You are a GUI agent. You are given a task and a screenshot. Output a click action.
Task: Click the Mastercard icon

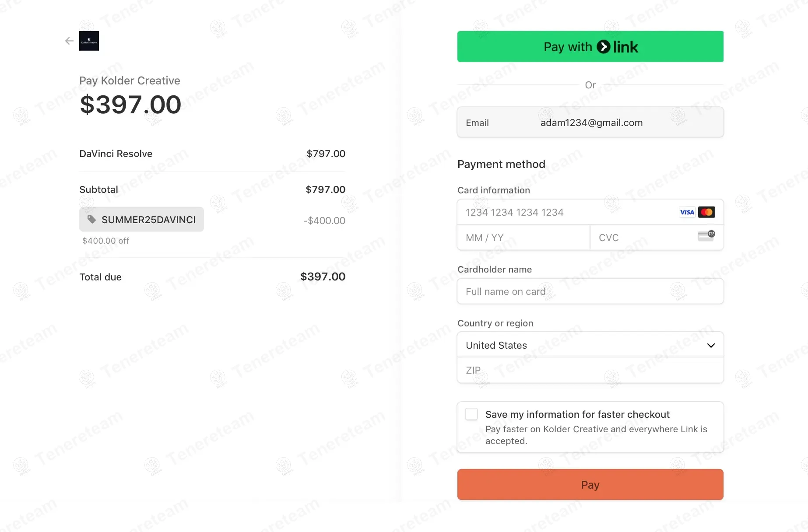tap(706, 212)
